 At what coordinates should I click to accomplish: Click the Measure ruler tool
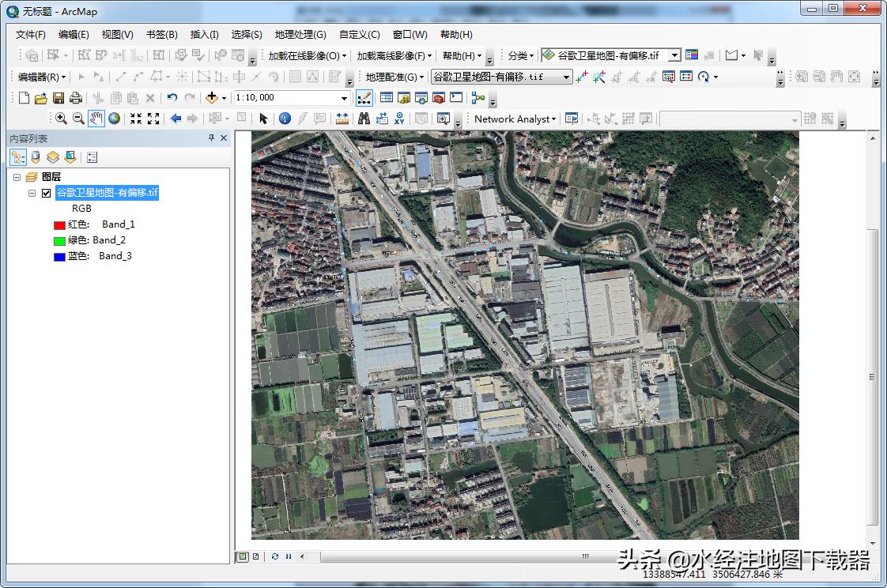342,119
